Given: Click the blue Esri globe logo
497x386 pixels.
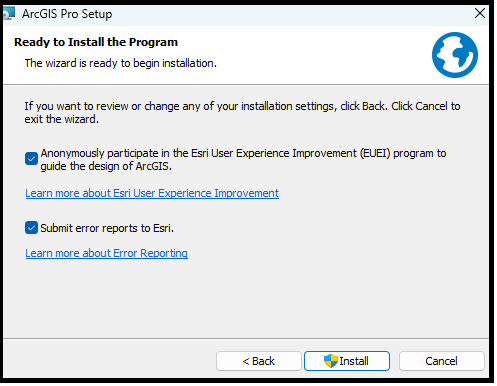Looking at the screenshot, I should pyautogui.click(x=455, y=55).
